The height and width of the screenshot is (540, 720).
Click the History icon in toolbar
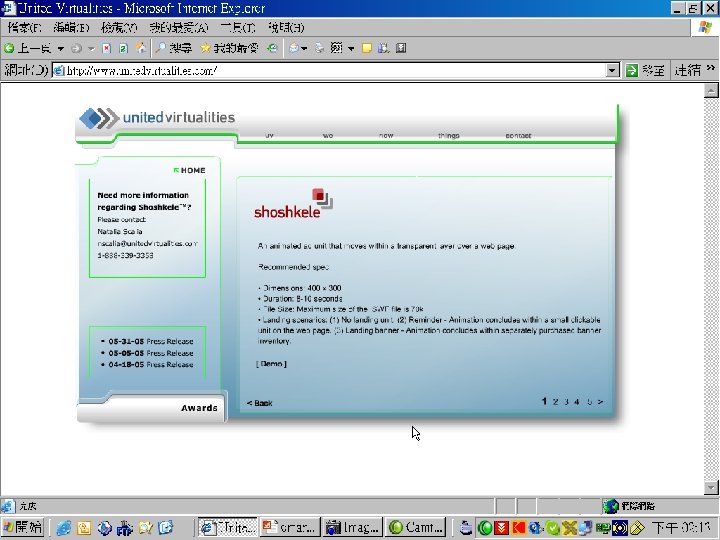pos(272,48)
